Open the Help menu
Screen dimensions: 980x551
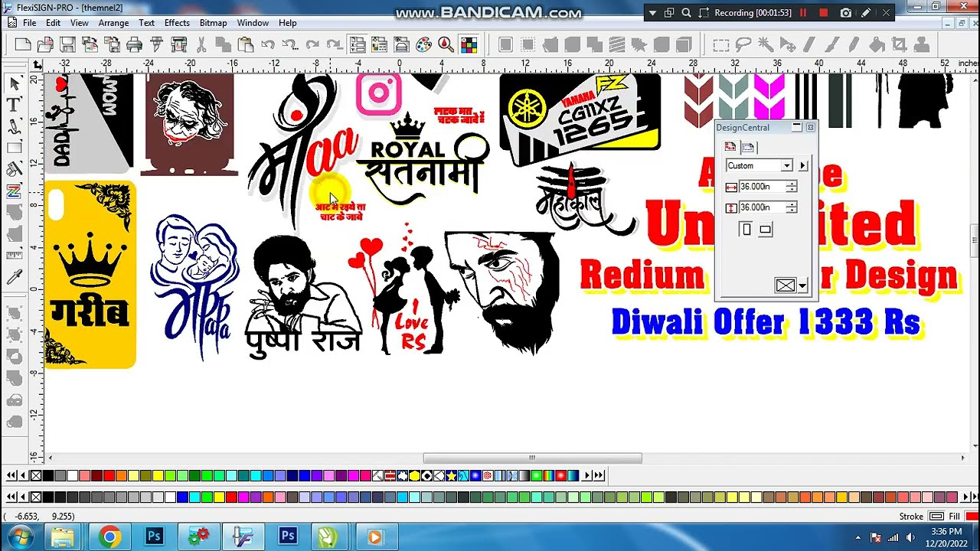[288, 23]
